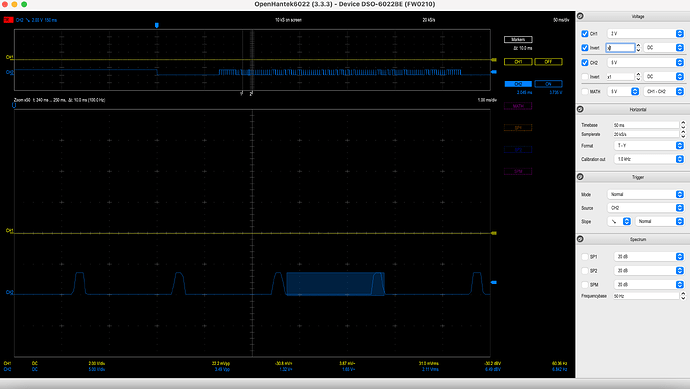The image size is (690, 389).
Task: Enable the SP1 spectrum checkbox
Action: coord(585,257)
